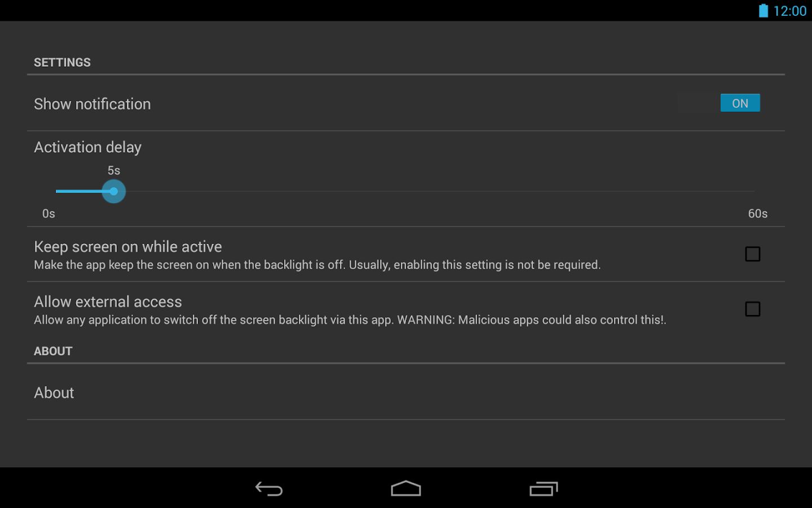Viewport: 812px width, 508px height.
Task: Tap the battery icon in status bar
Action: pyautogui.click(x=763, y=11)
